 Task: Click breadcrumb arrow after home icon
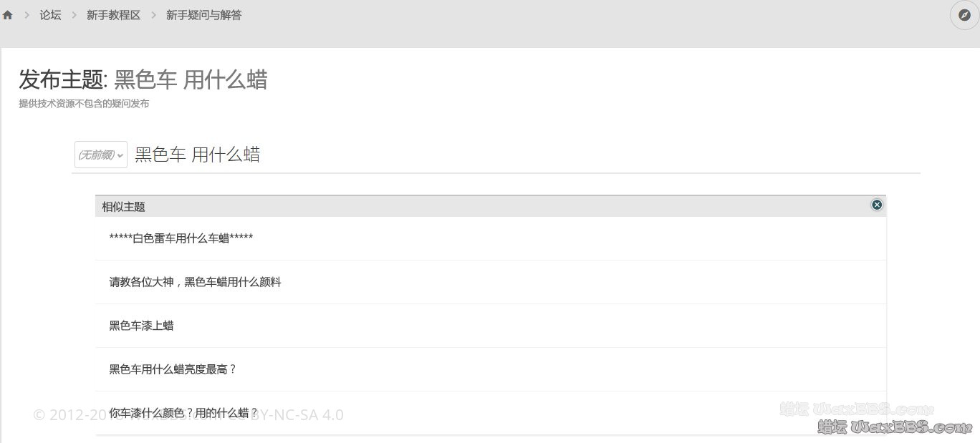point(27,15)
